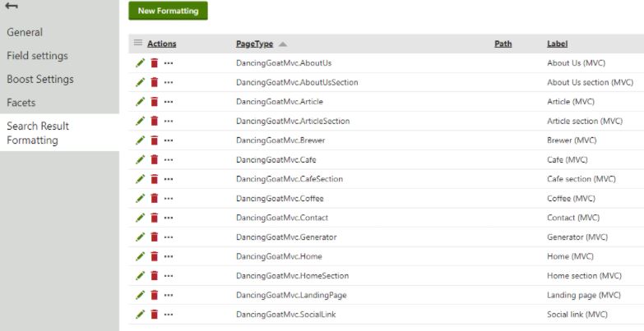This screenshot has width=644, height=331.
Task: Delete the DancingGoatMvc.Article formatting
Action: pyautogui.click(x=155, y=101)
